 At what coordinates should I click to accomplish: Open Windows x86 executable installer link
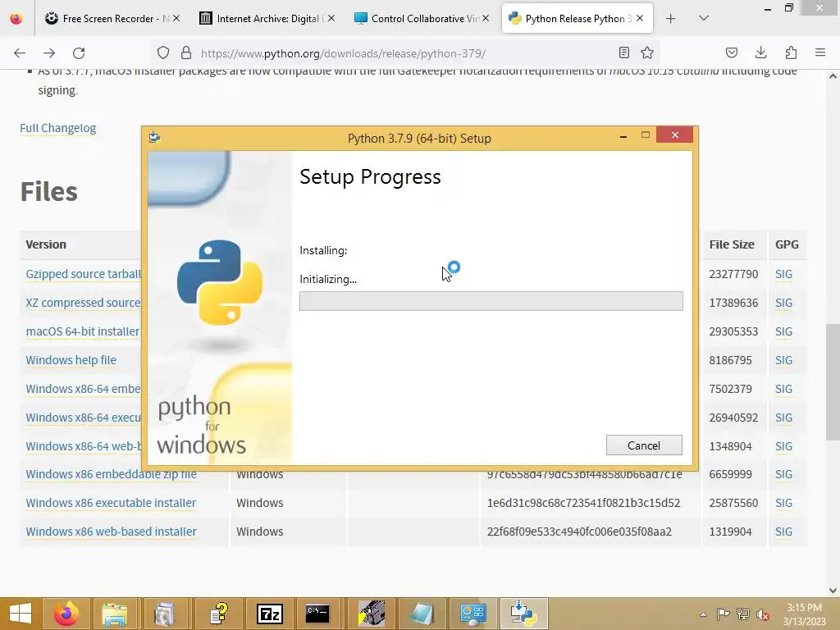point(111,503)
